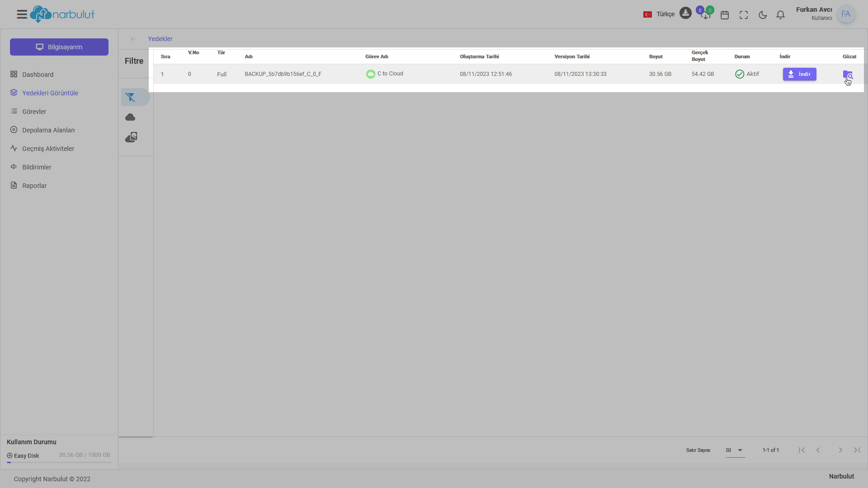The height and width of the screenshot is (488, 868).
Task: Open Depolama Alanları sidebar item
Action: coord(48,130)
